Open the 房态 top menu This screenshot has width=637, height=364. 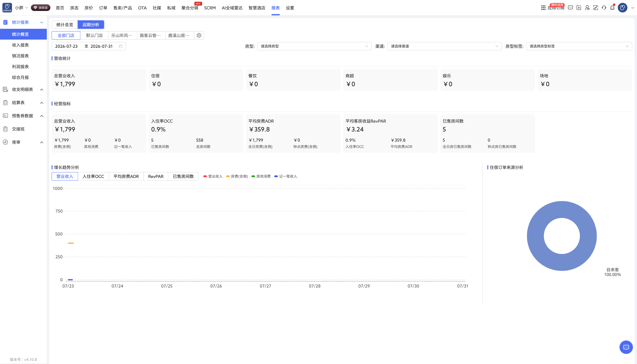[x=74, y=8]
